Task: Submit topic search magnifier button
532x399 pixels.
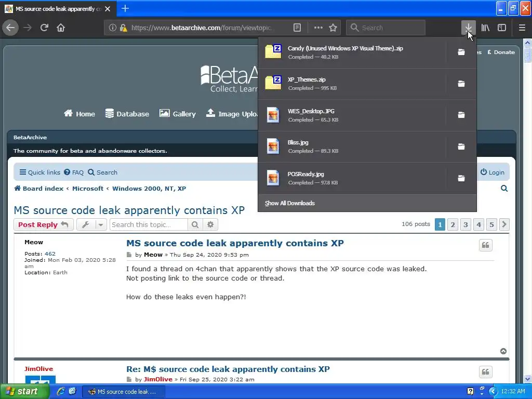Action: pos(195,224)
